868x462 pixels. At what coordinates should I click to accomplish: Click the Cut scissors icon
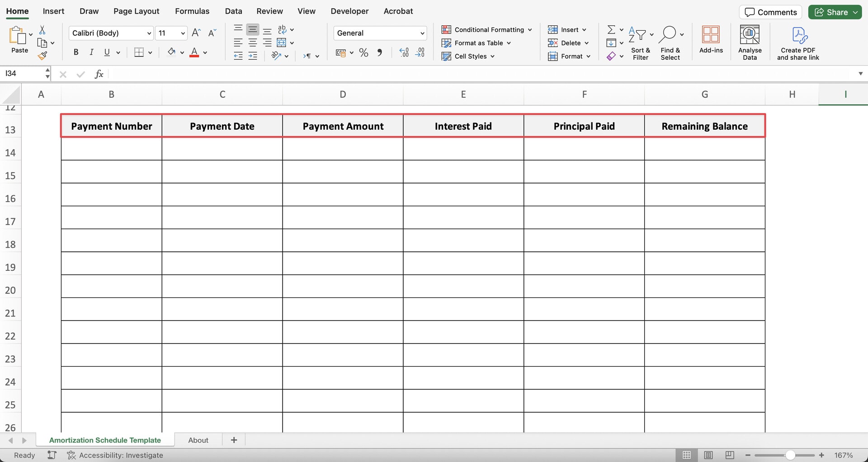tap(43, 29)
